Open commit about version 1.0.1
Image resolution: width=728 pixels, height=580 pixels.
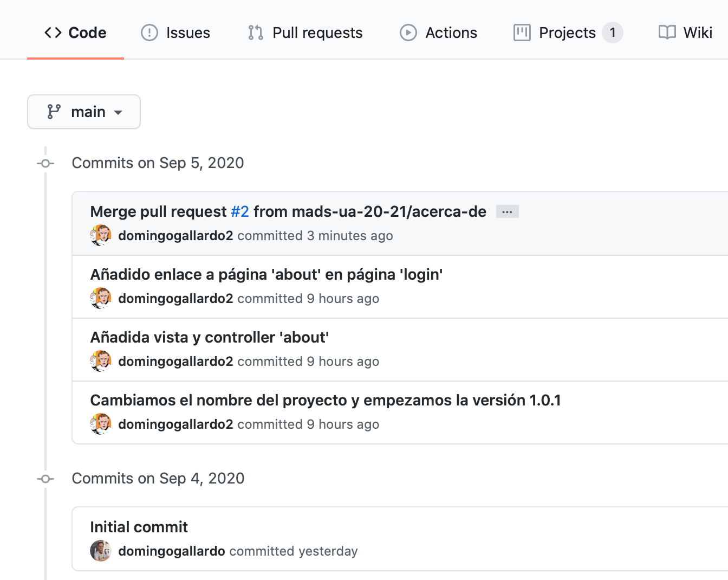pyautogui.click(x=326, y=400)
